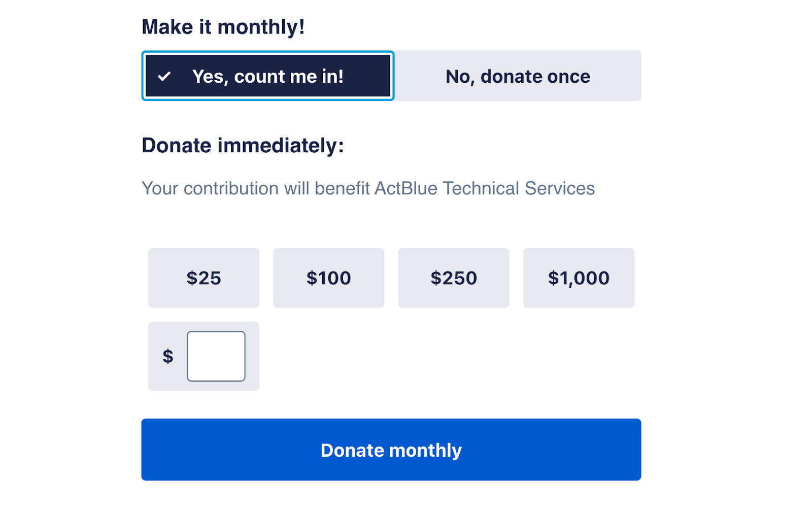Image resolution: width=812 pixels, height=506 pixels.
Task: Choose the $1,000 donation tile
Action: pos(579,278)
